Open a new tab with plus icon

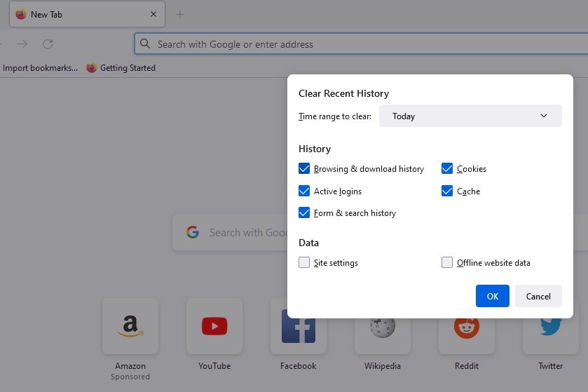click(179, 14)
